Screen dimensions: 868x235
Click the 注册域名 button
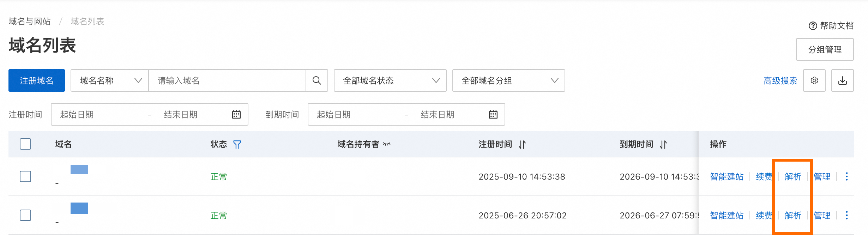[37, 80]
